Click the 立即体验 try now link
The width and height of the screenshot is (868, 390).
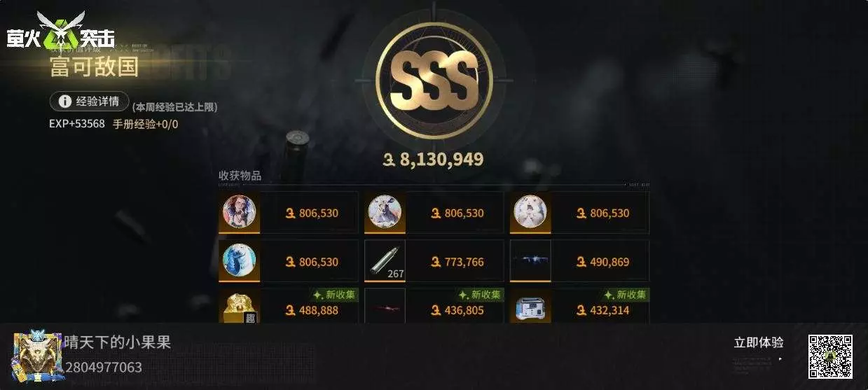click(759, 343)
